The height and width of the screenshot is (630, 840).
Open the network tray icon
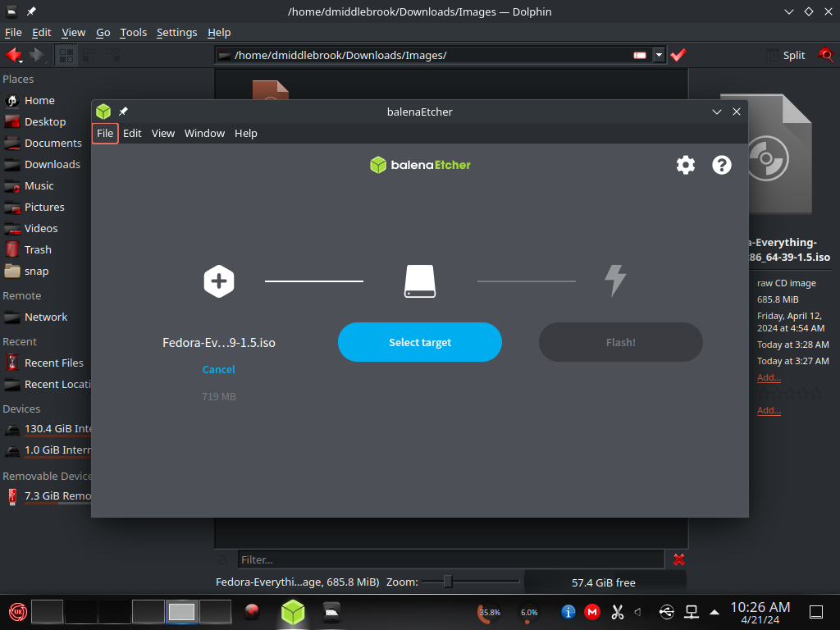click(692, 612)
